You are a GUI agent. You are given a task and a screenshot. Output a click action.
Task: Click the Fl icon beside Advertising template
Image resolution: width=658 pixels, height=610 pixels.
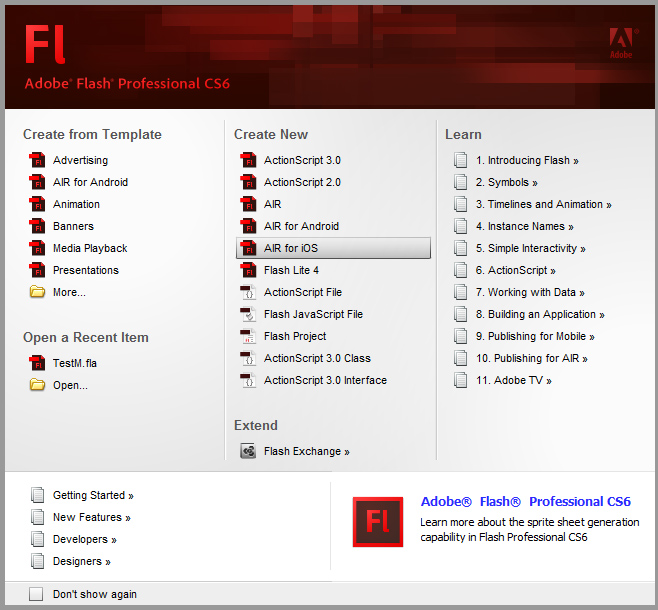pos(37,160)
